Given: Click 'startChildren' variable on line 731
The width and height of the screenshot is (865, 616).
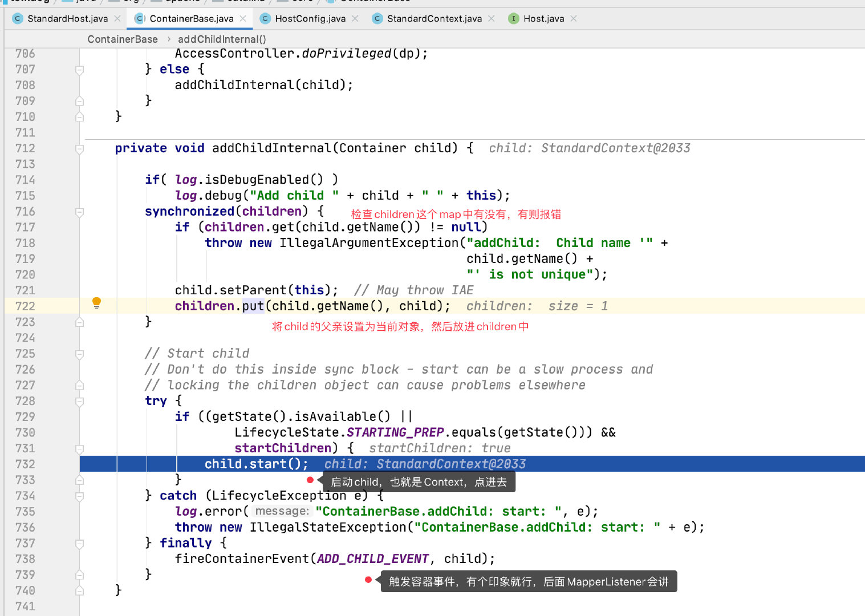Looking at the screenshot, I should [x=283, y=448].
